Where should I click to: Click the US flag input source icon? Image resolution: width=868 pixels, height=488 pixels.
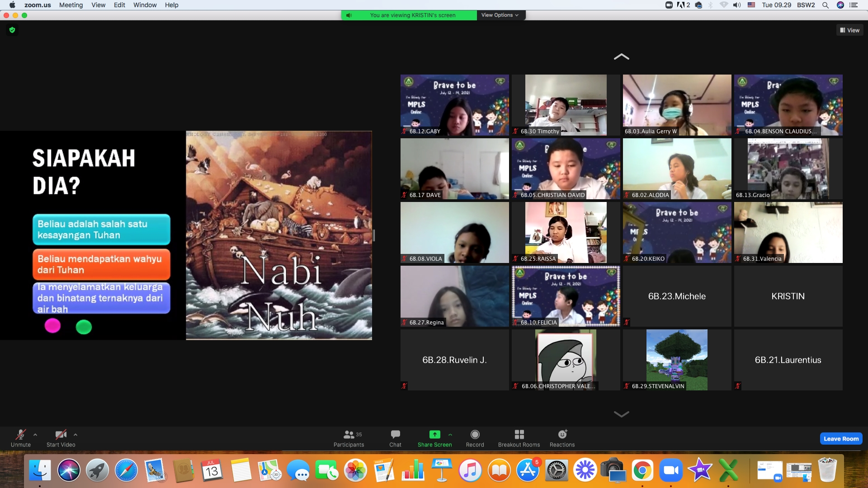click(751, 5)
